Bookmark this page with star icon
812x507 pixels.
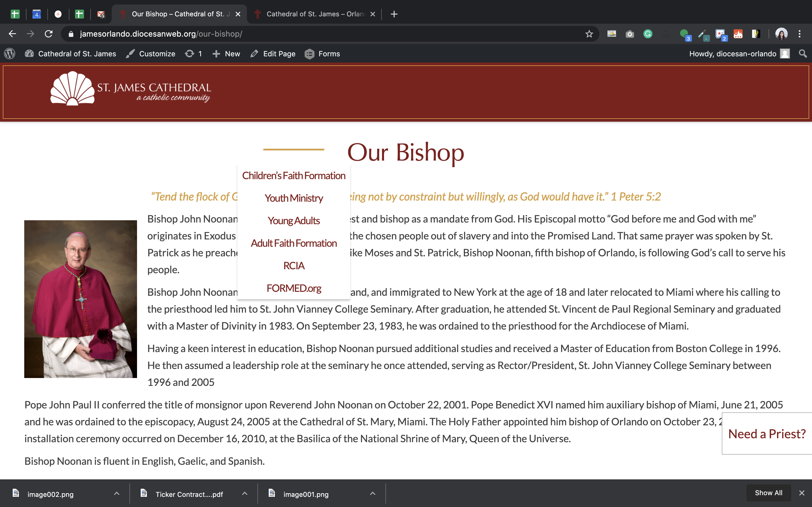[589, 34]
